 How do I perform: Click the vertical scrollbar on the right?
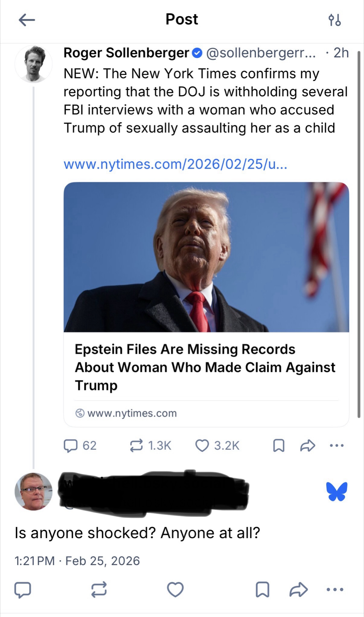[x=359, y=234]
